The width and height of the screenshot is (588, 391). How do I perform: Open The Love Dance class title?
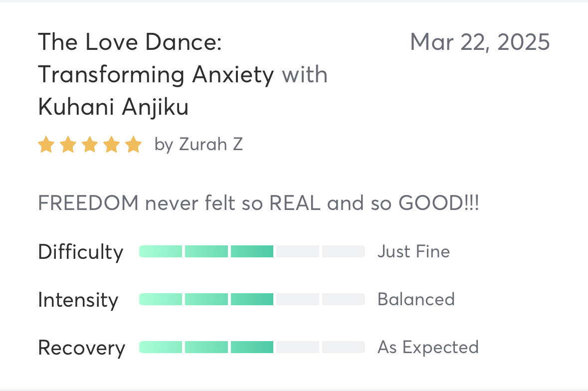click(x=156, y=58)
